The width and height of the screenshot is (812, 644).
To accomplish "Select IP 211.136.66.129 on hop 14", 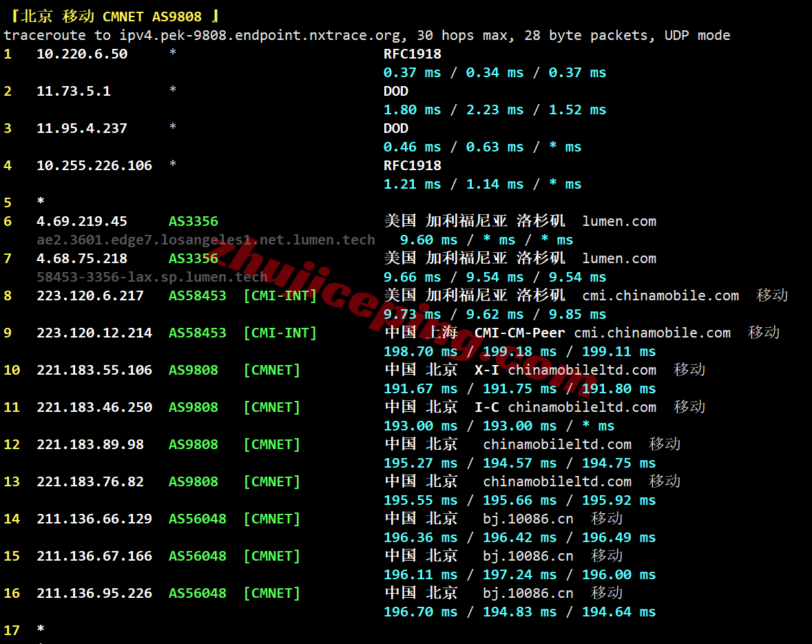I will (x=94, y=519).
